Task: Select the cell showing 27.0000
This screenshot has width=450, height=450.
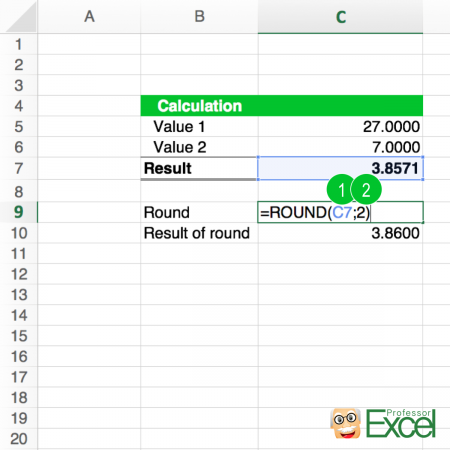Action: tap(340, 127)
